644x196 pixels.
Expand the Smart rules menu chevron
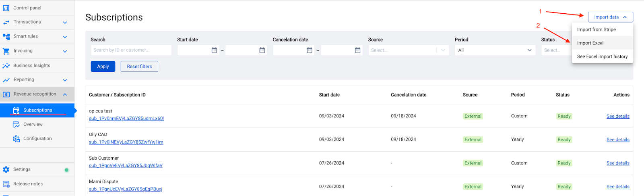(65, 37)
